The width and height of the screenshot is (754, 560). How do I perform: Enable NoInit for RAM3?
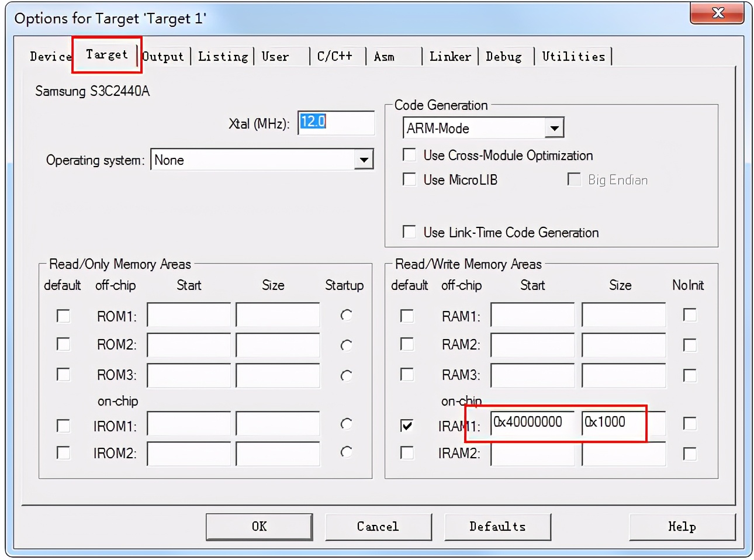click(690, 375)
